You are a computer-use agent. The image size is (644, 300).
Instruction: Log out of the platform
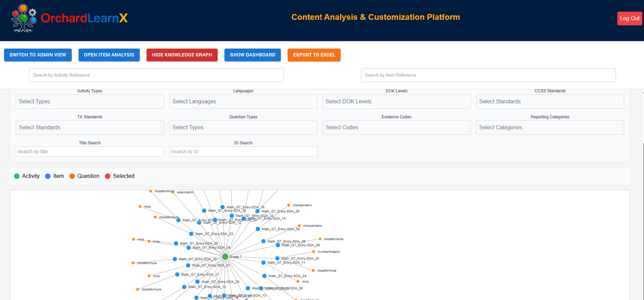coord(630,18)
